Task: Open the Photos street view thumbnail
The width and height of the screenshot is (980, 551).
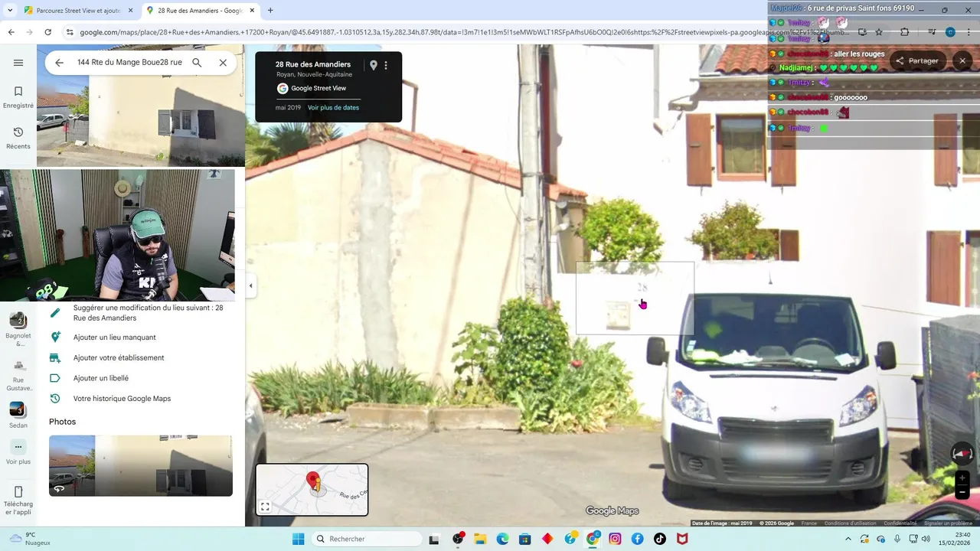Action: (x=141, y=465)
